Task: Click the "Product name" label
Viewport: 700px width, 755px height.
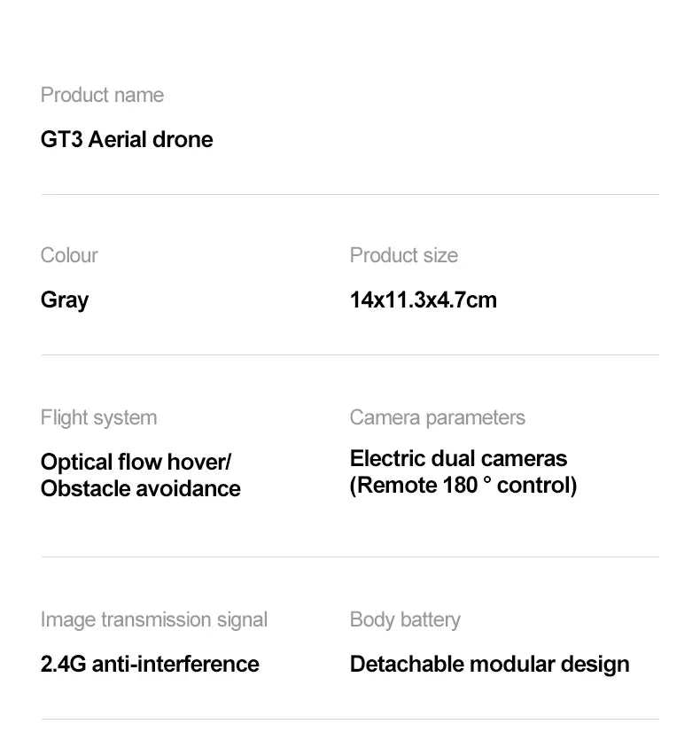Action: click(x=102, y=95)
